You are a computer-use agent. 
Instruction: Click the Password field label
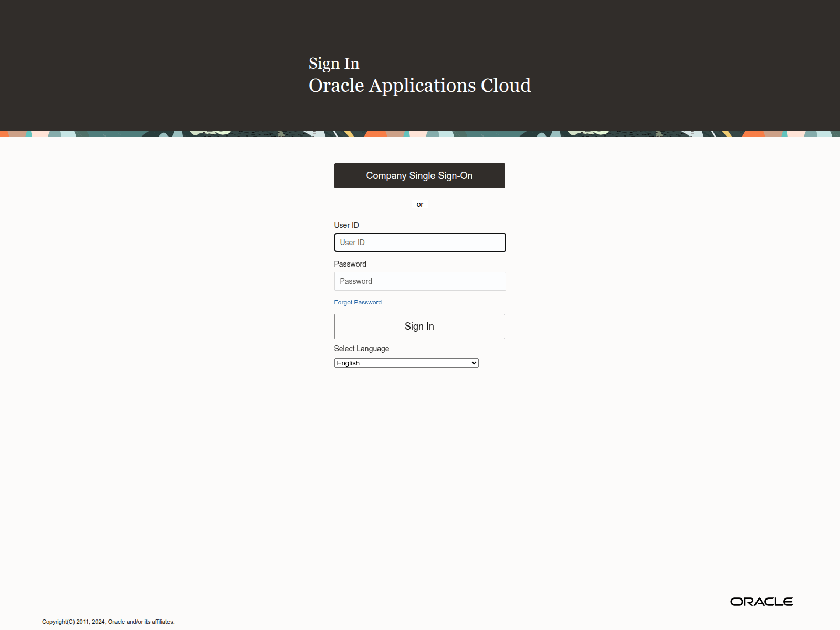350,264
